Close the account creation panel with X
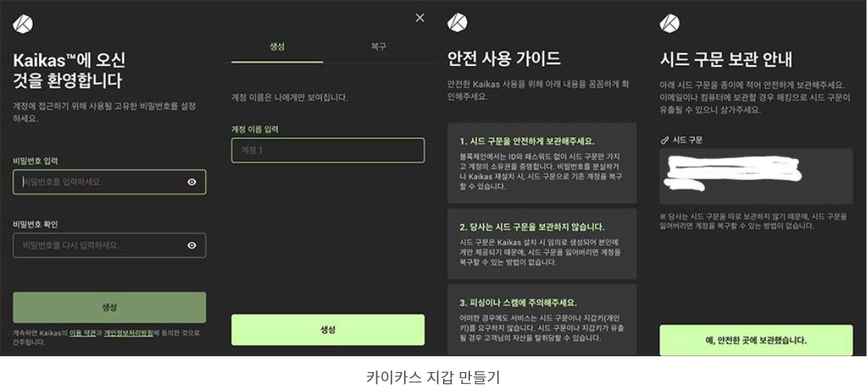Screen dimensions: 868x390 421,18
